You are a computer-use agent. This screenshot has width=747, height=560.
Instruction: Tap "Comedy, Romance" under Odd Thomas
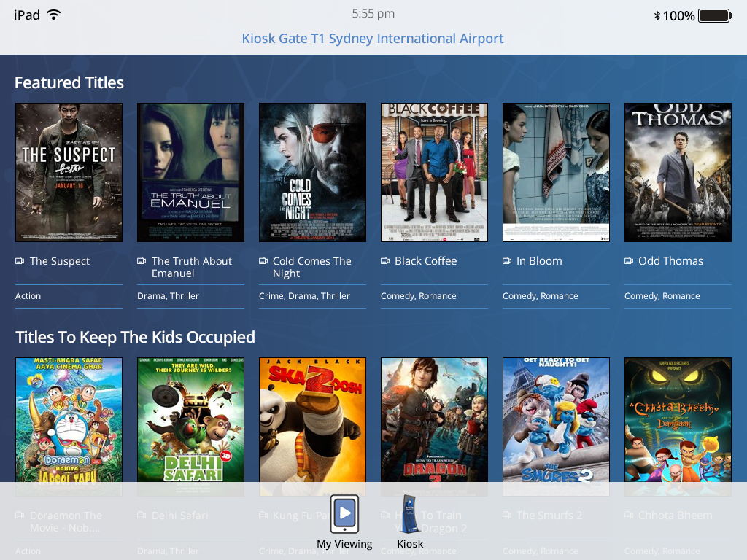[x=662, y=296]
